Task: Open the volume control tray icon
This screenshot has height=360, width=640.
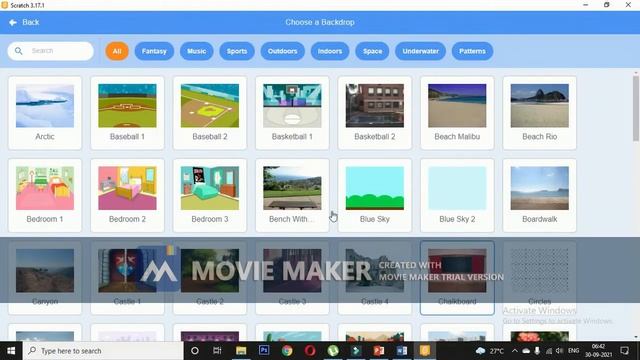Action: point(560,351)
